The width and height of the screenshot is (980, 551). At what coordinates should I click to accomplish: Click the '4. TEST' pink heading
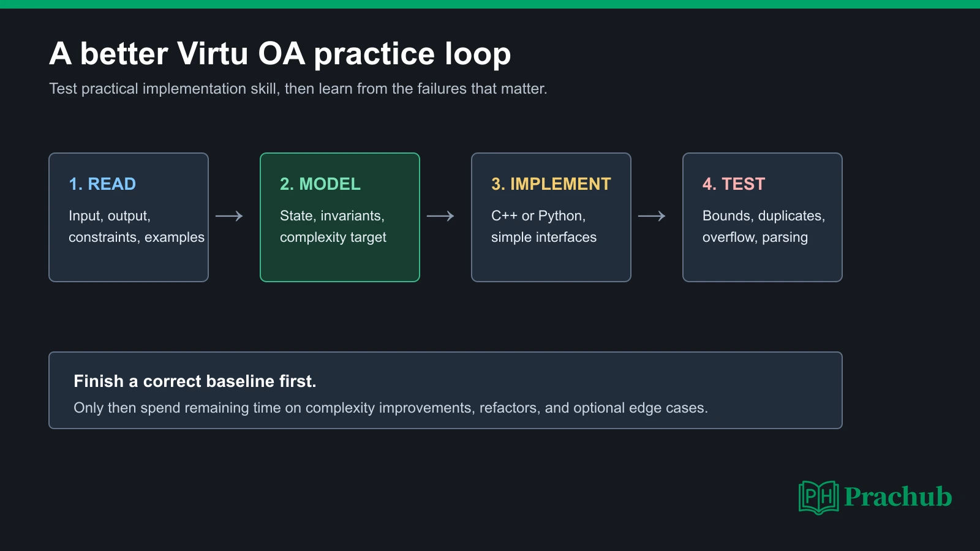point(734,184)
